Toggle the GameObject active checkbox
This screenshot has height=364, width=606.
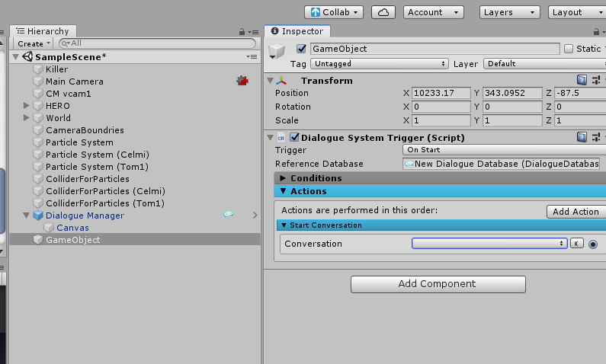[301, 49]
